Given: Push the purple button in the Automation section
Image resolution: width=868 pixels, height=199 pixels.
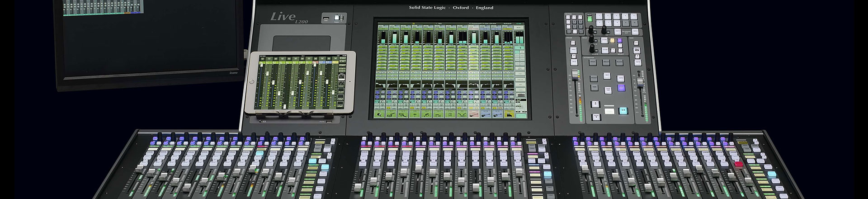Looking at the screenshot, I should [621, 88].
